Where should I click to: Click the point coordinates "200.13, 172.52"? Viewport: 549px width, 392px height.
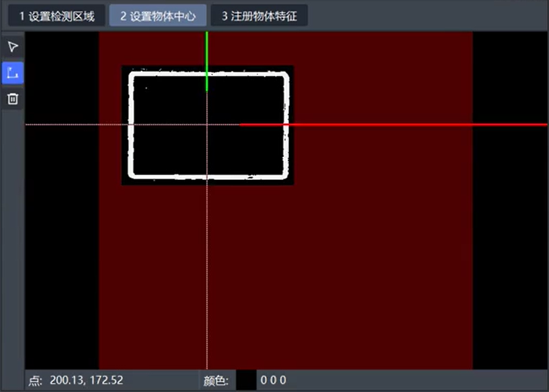(x=86, y=380)
